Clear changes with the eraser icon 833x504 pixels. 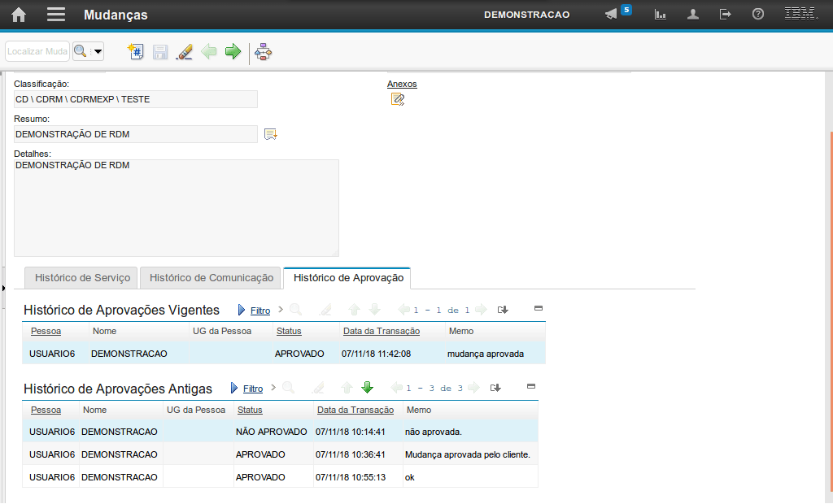point(185,51)
